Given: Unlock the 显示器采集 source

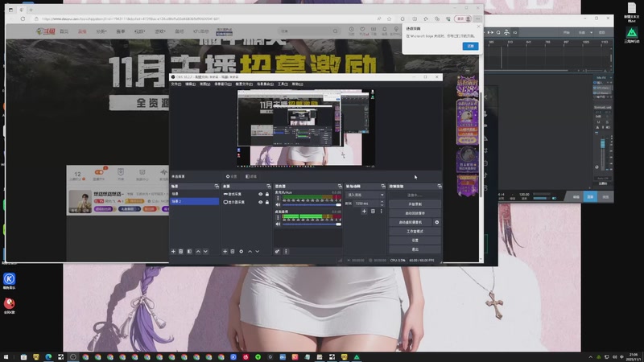Looking at the screenshot, I should pyautogui.click(x=267, y=203).
